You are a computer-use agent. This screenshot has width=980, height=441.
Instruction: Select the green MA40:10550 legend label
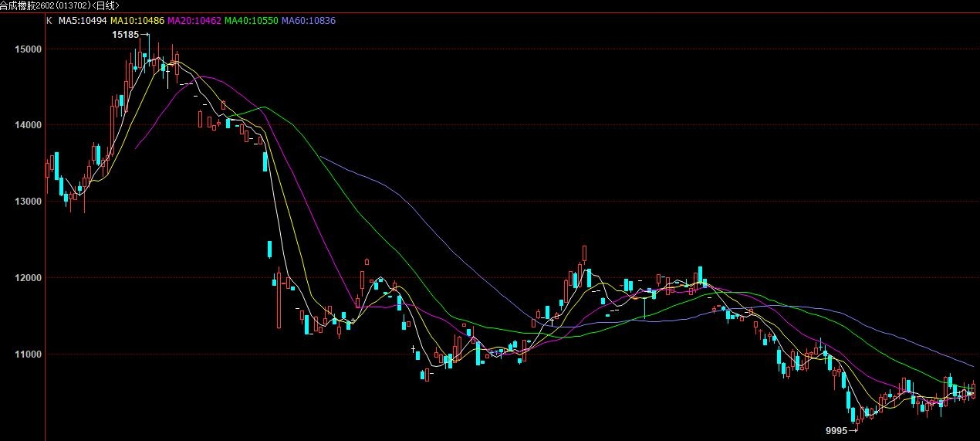(252, 21)
